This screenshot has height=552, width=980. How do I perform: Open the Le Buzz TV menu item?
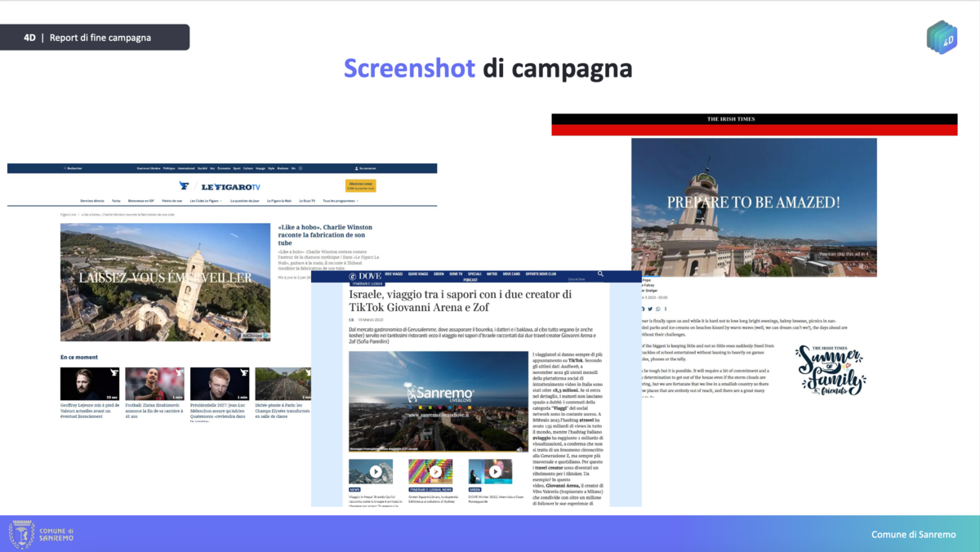pyautogui.click(x=307, y=200)
